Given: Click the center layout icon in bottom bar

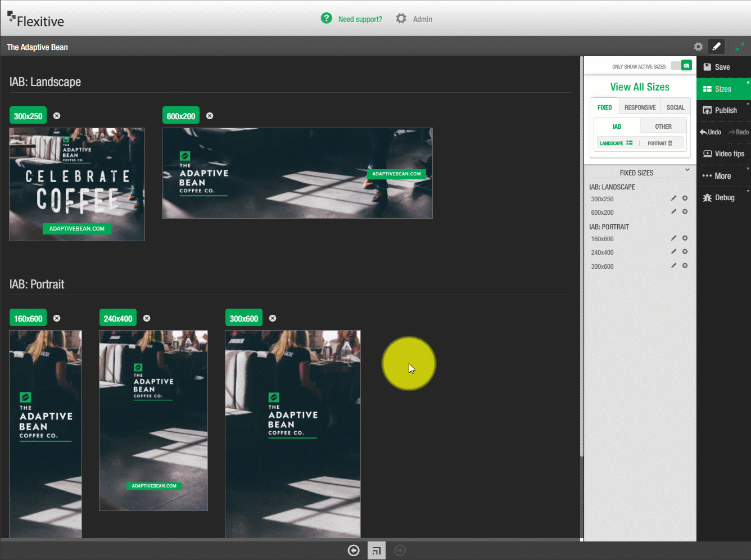Looking at the screenshot, I should [x=377, y=550].
